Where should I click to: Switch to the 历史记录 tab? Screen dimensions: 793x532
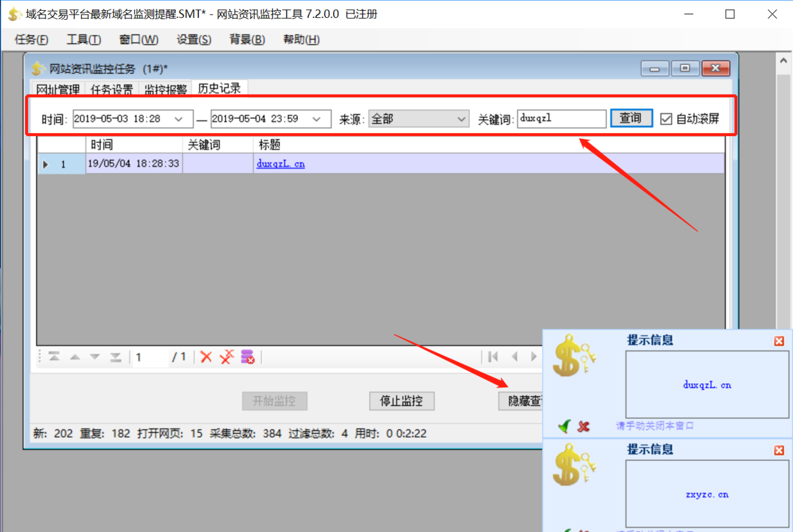point(219,88)
